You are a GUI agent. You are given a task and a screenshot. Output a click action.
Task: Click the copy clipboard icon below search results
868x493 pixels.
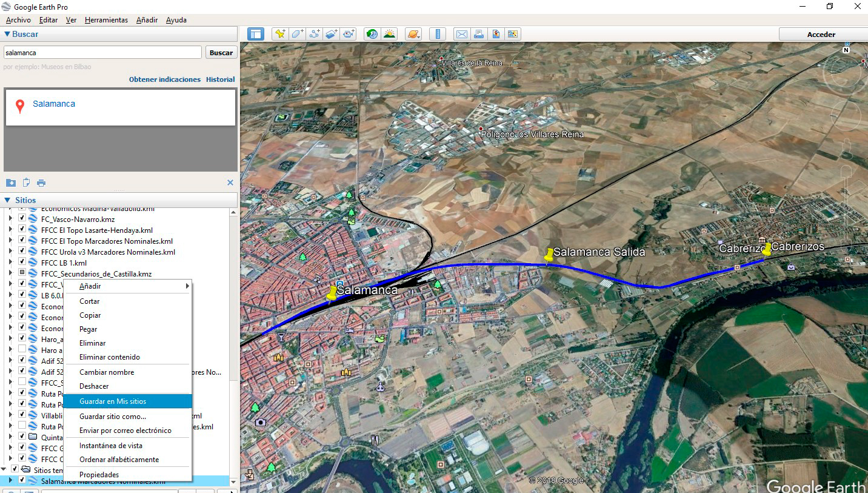pos(26,183)
